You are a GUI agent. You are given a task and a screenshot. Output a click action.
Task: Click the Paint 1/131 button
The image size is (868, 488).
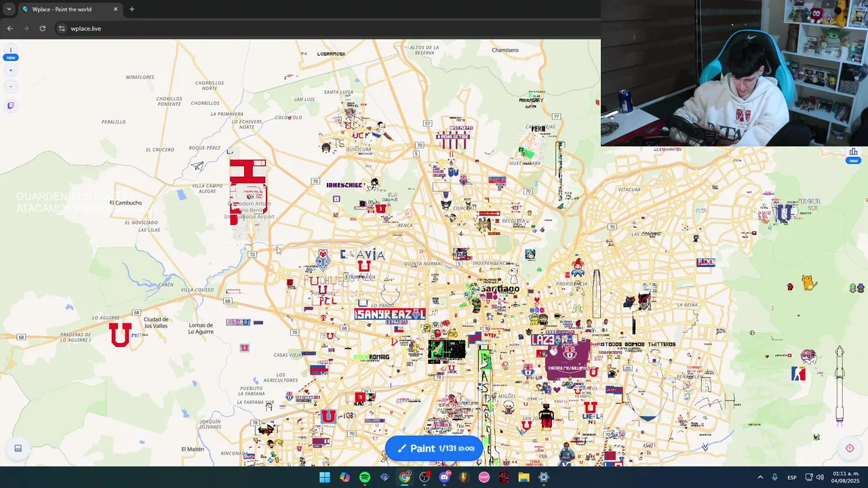tap(434, 448)
